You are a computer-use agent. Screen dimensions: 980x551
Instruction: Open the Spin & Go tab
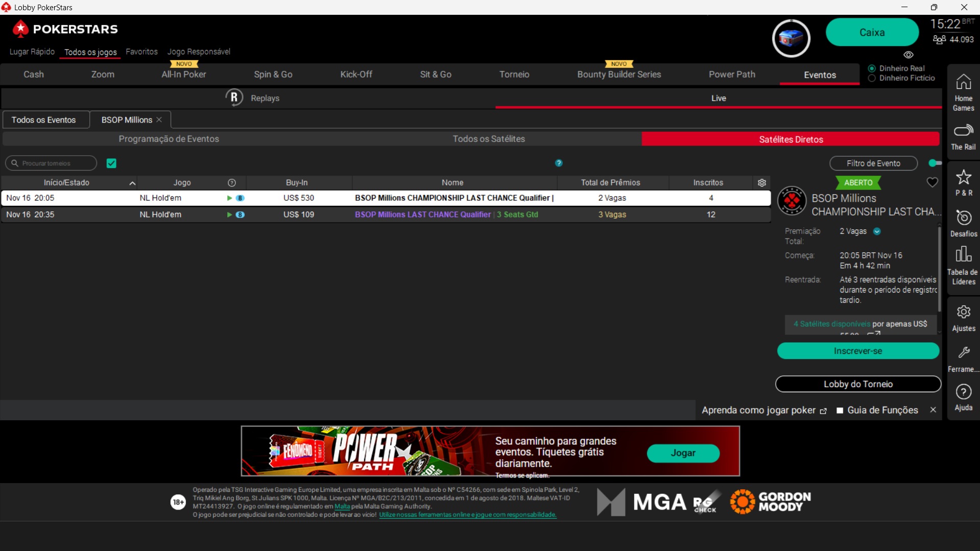pos(273,75)
